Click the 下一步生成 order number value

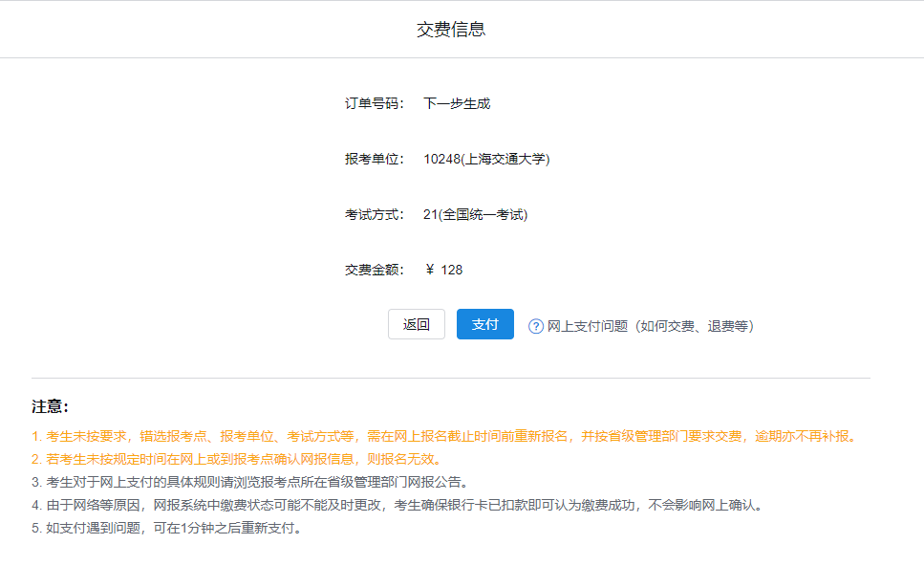click(x=457, y=104)
